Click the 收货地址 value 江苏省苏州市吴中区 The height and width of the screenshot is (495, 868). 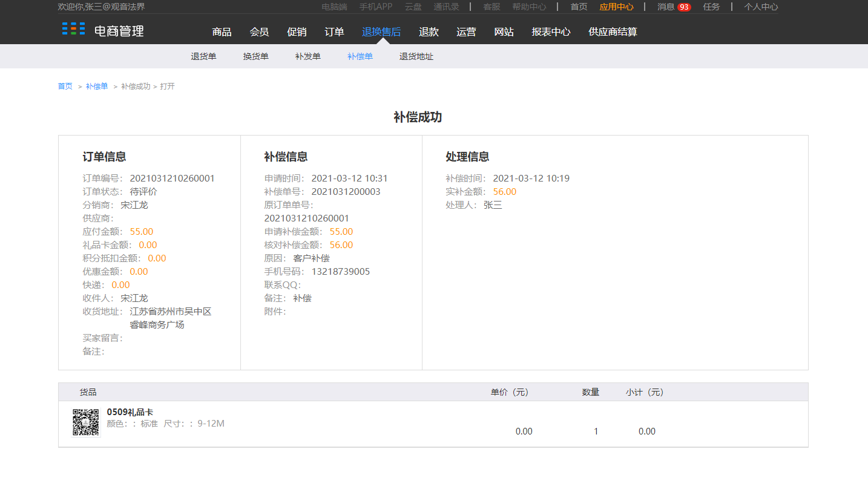point(171,312)
